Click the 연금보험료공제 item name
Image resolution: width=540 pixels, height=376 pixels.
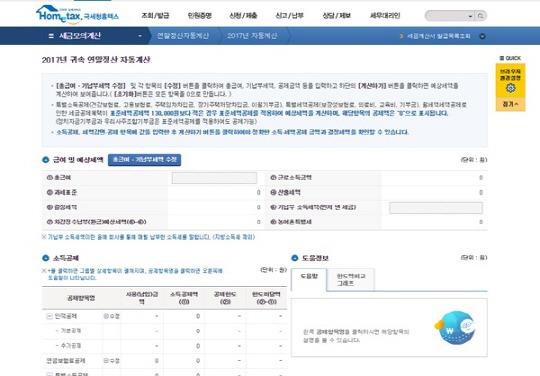(66, 361)
